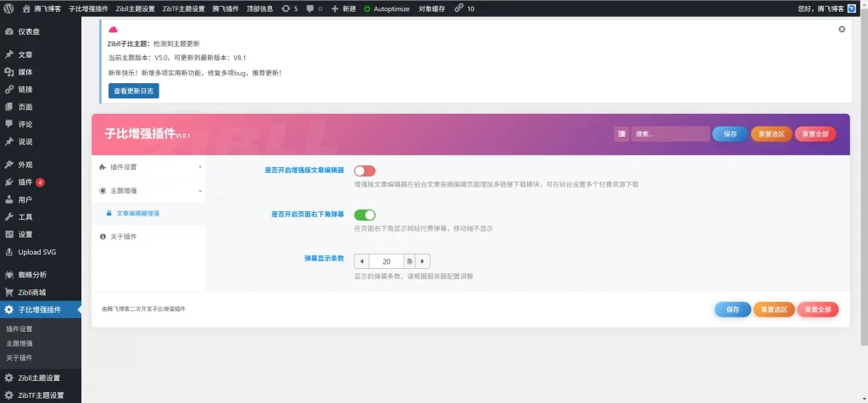Open 媒体 in the sidebar
This screenshot has width=868, height=403.
click(x=41, y=72)
